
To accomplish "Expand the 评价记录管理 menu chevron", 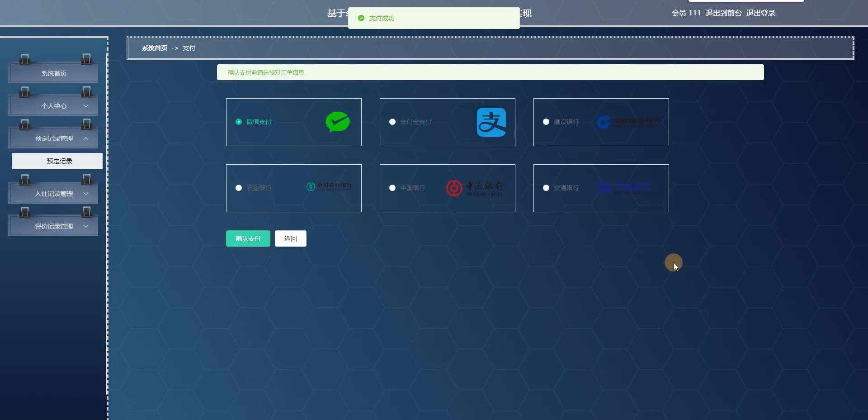I will click(x=86, y=226).
